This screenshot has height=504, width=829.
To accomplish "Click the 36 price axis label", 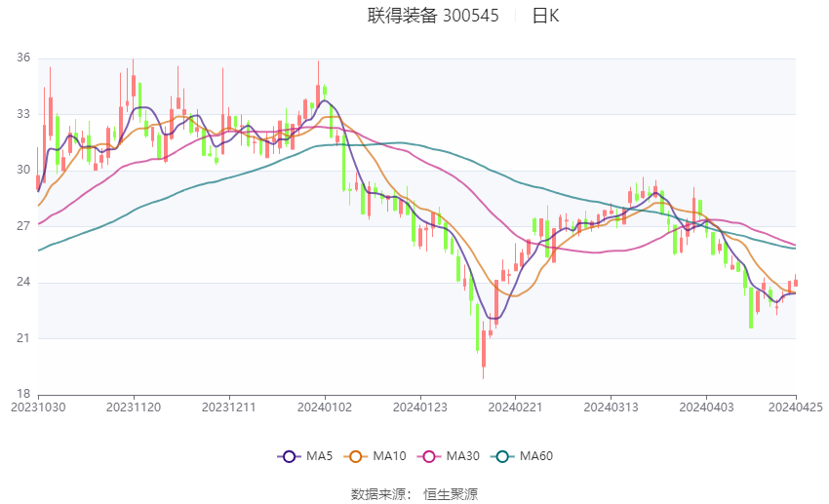I will [23, 58].
